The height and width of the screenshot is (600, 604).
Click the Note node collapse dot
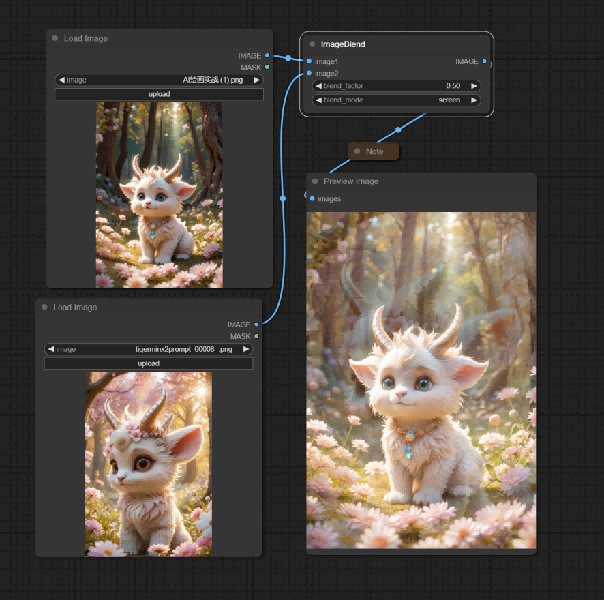[357, 151]
